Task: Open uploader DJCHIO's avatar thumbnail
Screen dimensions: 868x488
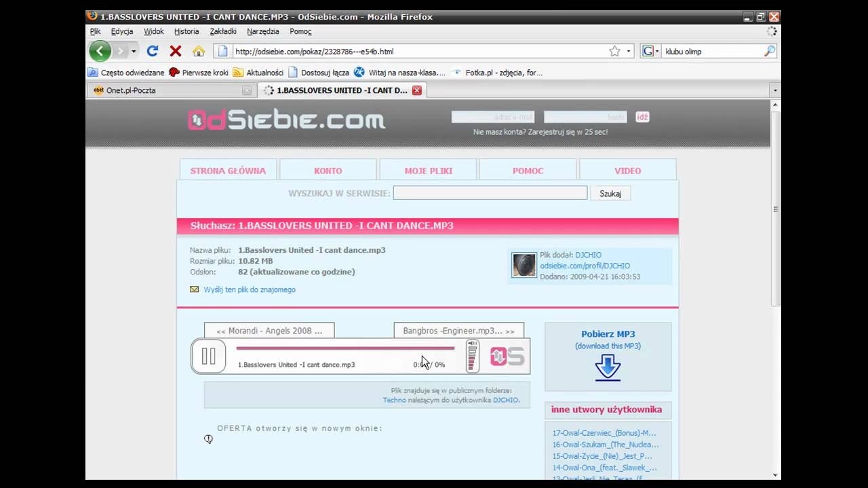Action: click(524, 266)
